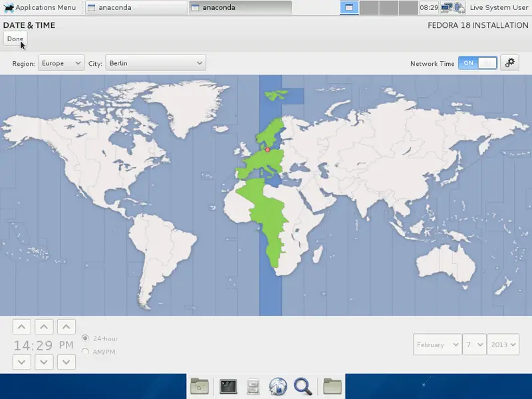Open the file manager cabinet dock icon
Viewport: 532px width, 399px height.
253,387
